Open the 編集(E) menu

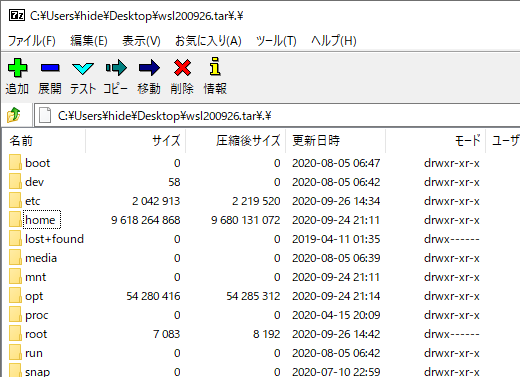point(89,41)
